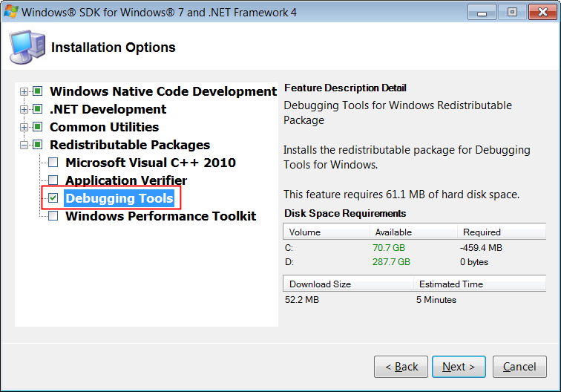Select the Application Verifier tree item
The width and height of the screenshot is (561, 392).
tap(126, 180)
